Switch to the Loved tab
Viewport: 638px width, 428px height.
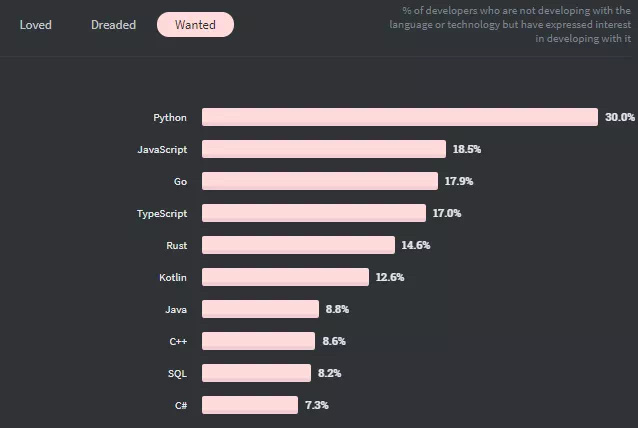click(x=35, y=25)
